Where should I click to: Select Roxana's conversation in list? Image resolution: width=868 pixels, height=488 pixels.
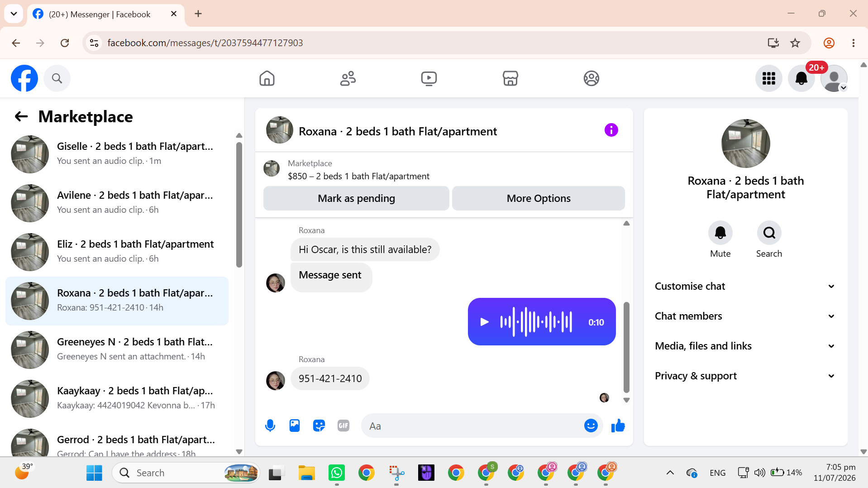click(x=117, y=301)
